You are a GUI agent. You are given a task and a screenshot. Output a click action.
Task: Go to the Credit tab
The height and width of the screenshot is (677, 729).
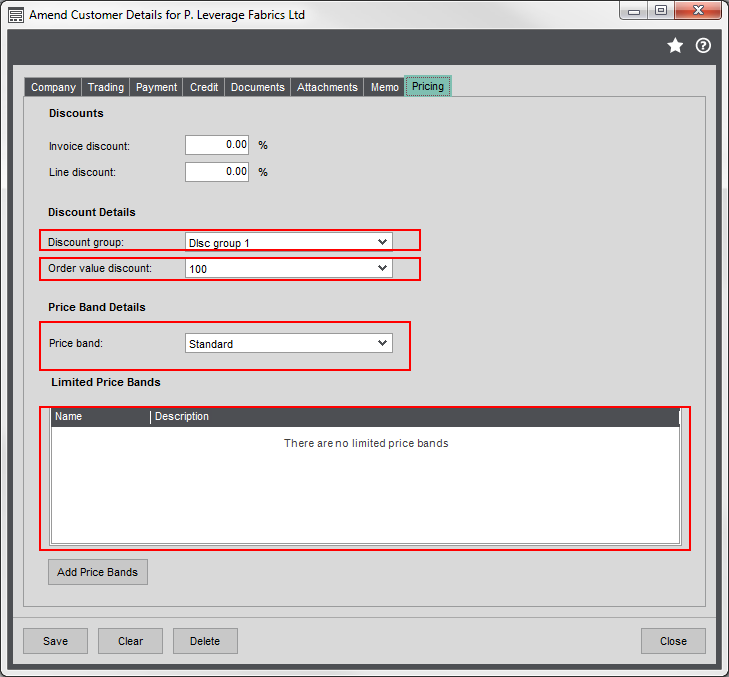coord(204,87)
